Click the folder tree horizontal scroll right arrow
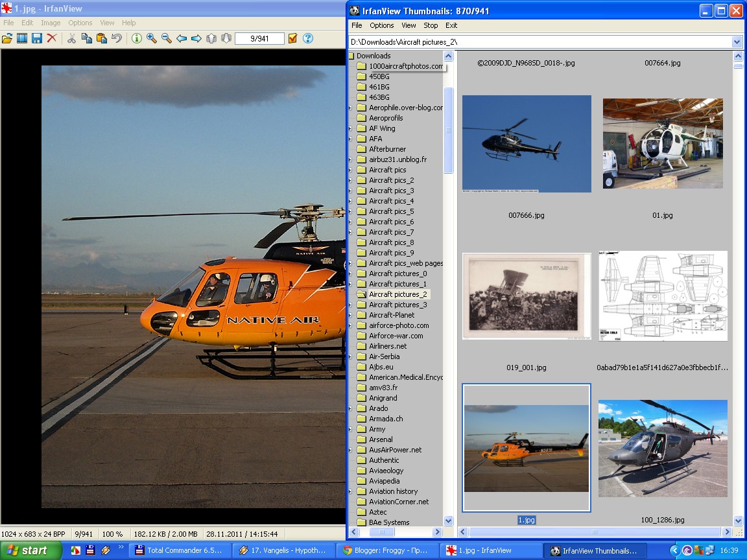The image size is (747, 560). click(x=437, y=532)
